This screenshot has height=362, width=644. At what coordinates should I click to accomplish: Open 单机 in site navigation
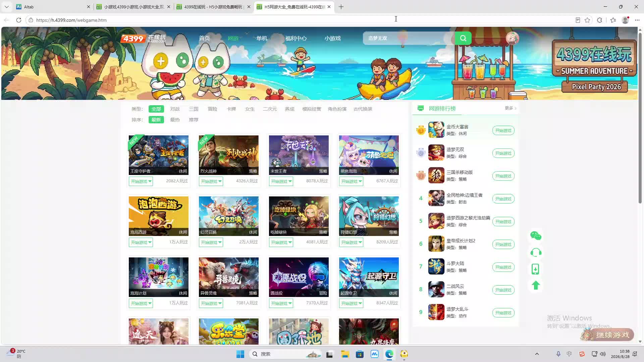pyautogui.click(x=262, y=38)
